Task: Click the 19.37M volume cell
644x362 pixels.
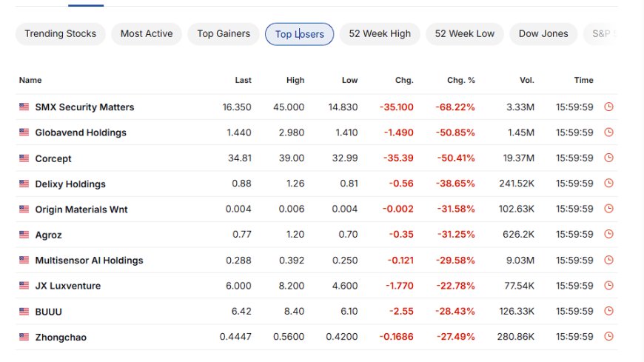Action: 519,158
